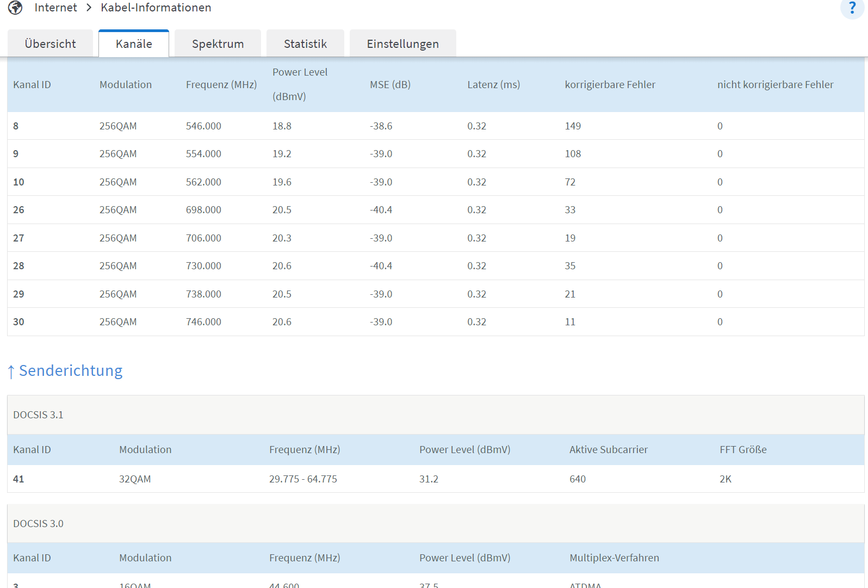Click the DOCSIS 3.1 section label

coord(38,414)
